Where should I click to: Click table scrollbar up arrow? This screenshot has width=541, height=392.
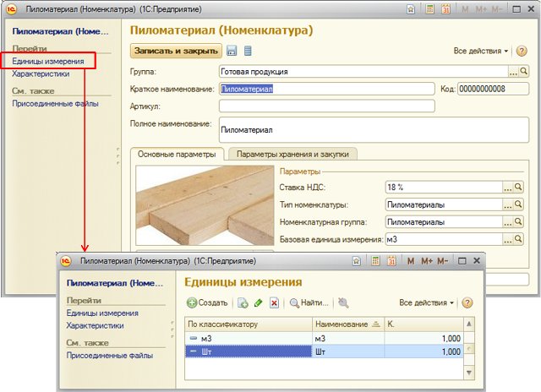click(x=469, y=324)
